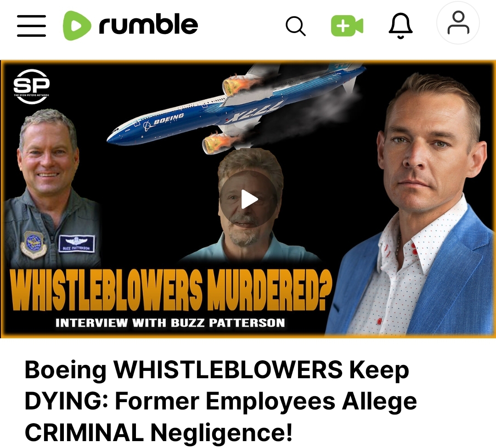
Task: Open the Boeing WHISTLEBLOWERS Keep DYING video title
Action: click(x=220, y=401)
